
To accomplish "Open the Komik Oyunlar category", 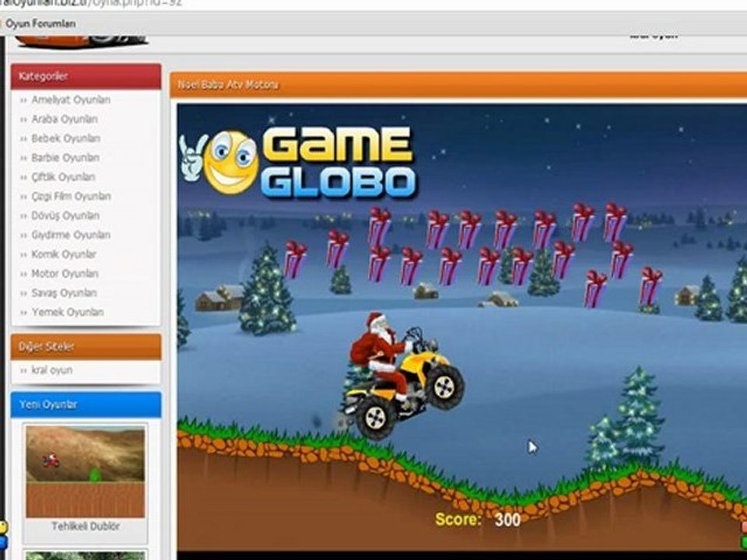I will click(64, 254).
